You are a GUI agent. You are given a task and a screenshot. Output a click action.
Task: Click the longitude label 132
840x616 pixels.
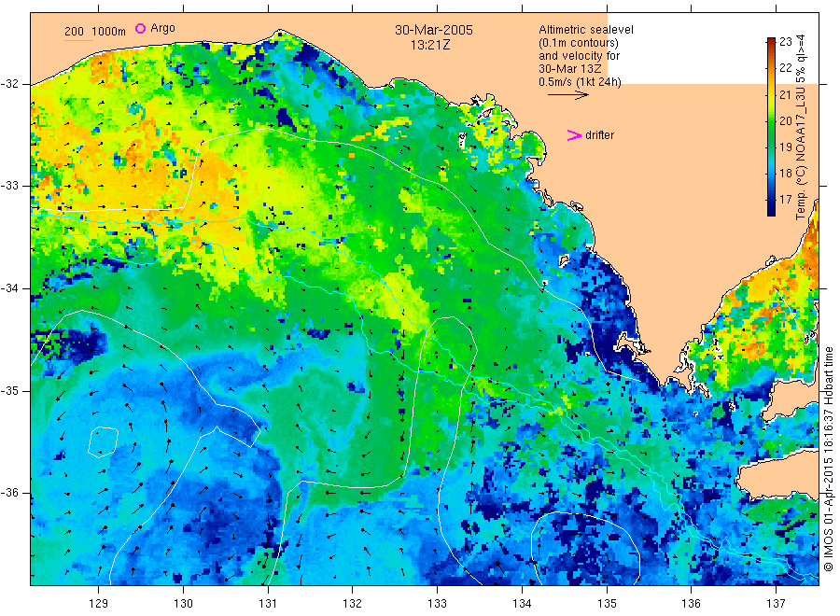pyautogui.click(x=353, y=604)
